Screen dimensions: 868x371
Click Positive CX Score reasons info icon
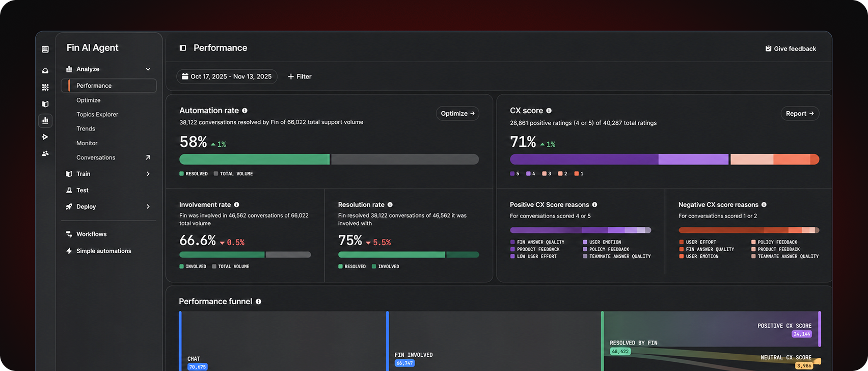pos(595,205)
